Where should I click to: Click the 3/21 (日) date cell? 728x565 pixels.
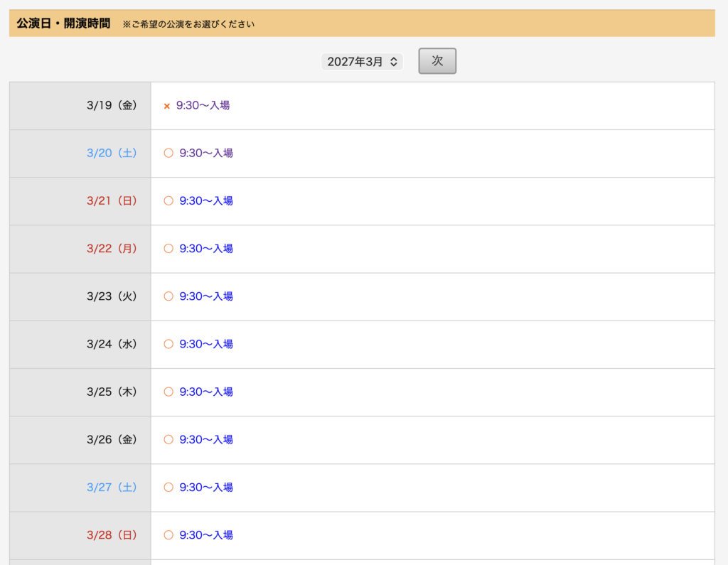coord(80,202)
